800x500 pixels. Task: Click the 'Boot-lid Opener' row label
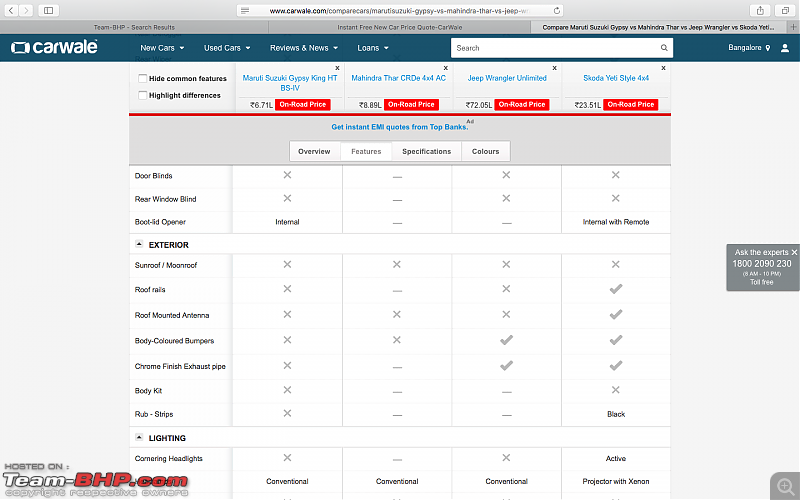160,222
